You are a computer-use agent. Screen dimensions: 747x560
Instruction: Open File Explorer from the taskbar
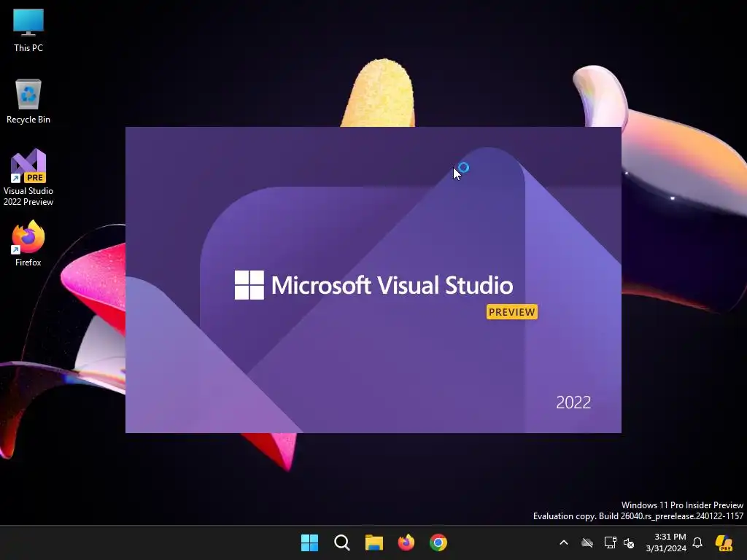coord(374,542)
